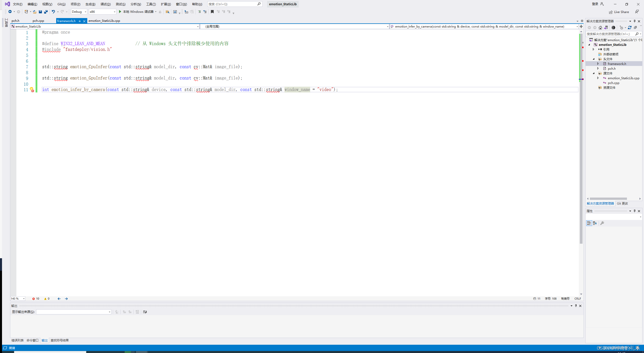Switch to the 错误列表 error list tab
Viewport: 644px width, 353px height.
[17, 340]
